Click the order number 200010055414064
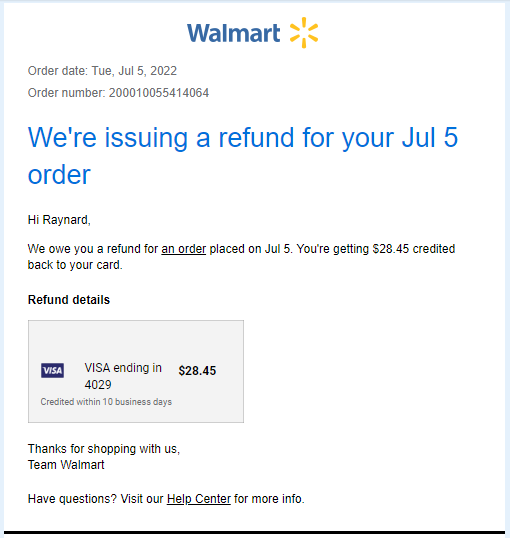The image size is (510, 538). pyautogui.click(x=159, y=93)
